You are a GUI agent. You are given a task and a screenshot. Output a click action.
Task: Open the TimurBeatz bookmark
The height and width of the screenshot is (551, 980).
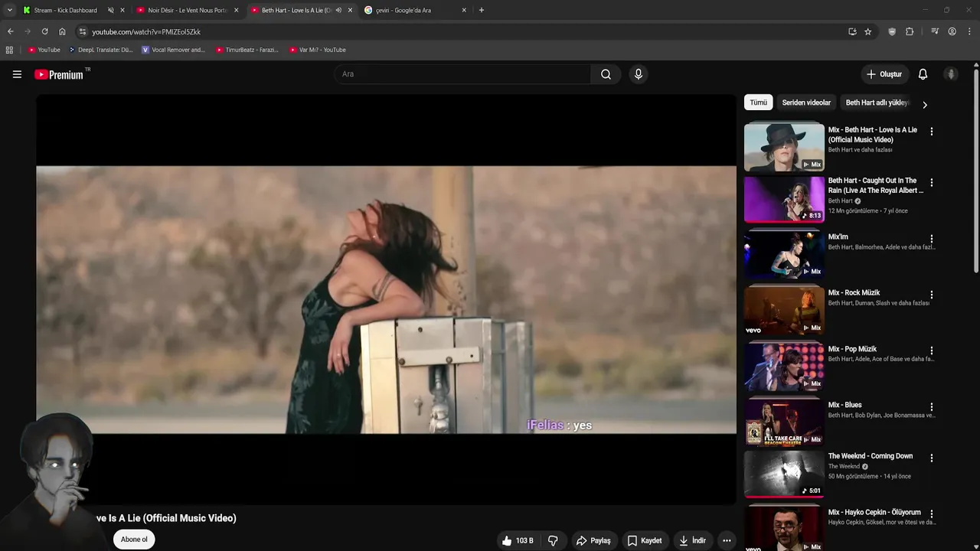(x=247, y=50)
